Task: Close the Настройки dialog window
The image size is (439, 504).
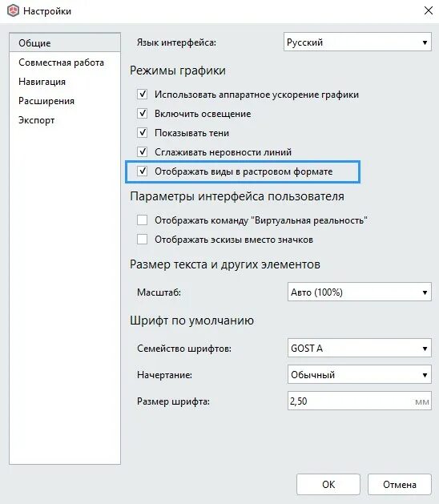Action: pos(428,10)
